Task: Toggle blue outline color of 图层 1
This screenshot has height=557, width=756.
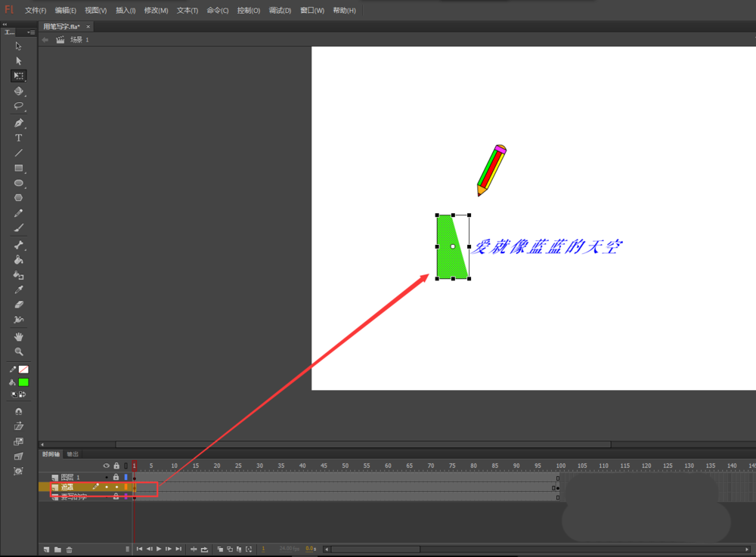Action: point(125,477)
